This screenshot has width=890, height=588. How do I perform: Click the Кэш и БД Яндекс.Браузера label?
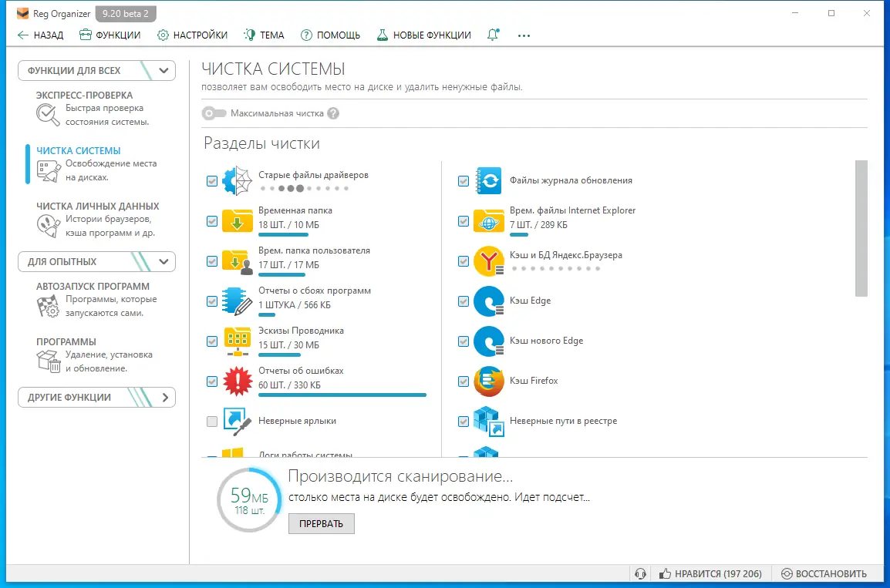(565, 255)
